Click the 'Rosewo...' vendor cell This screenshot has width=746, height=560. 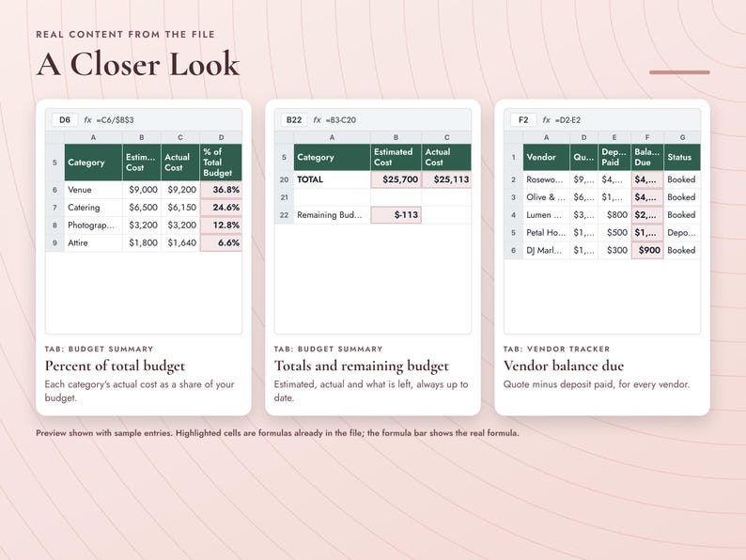(546, 179)
